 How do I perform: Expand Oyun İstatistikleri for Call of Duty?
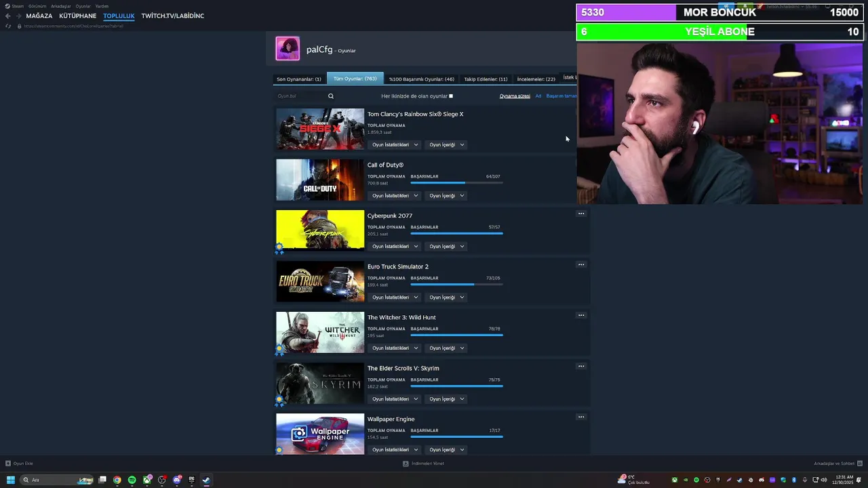pos(395,195)
